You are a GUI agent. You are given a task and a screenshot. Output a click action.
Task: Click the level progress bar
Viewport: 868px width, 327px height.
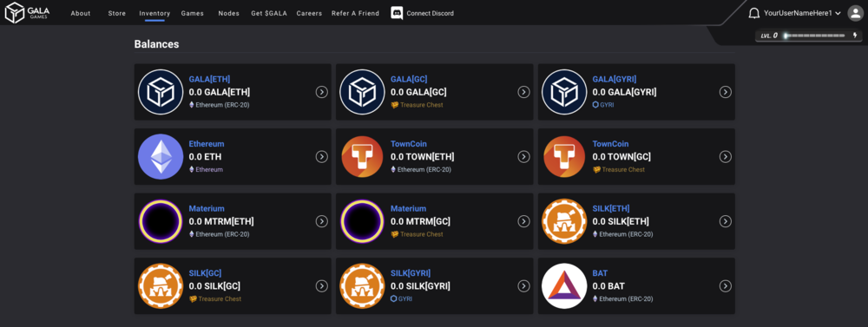(x=814, y=36)
